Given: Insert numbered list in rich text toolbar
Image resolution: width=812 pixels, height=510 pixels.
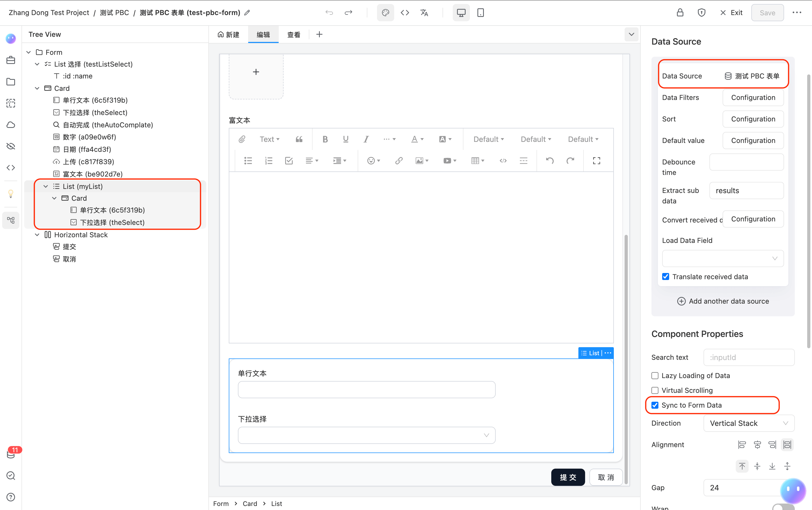Looking at the screenshot, I should point(269,161).
